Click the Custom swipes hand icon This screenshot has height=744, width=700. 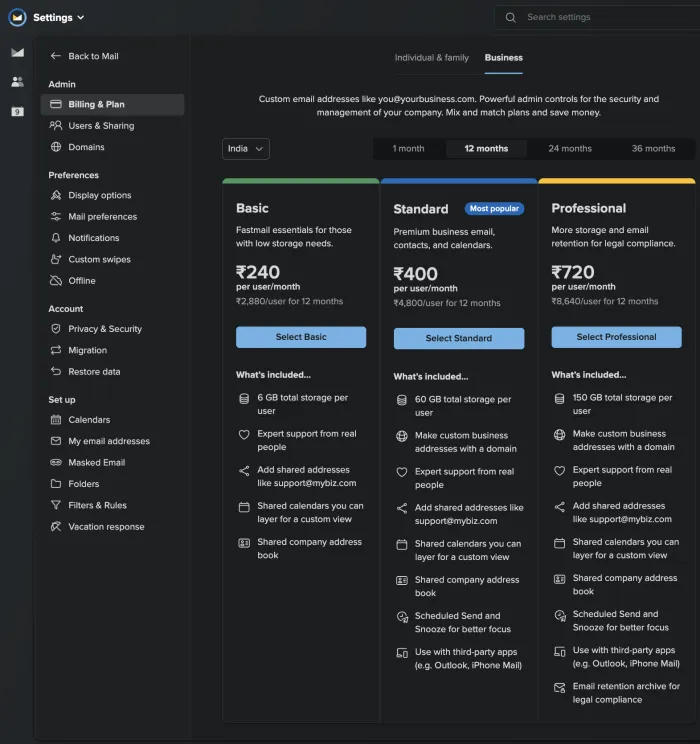click(x=56, y=259)
